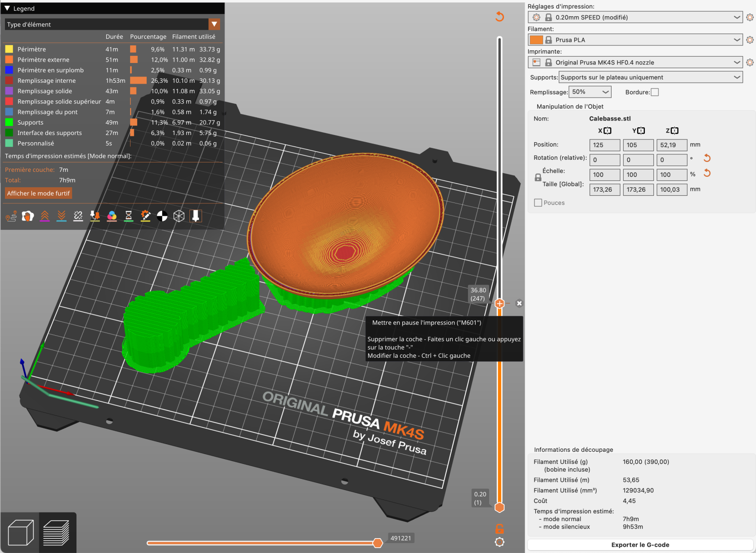Click Taille Z field 100,03
Viewport: 756px width, 553px height.
pos(672,189)
